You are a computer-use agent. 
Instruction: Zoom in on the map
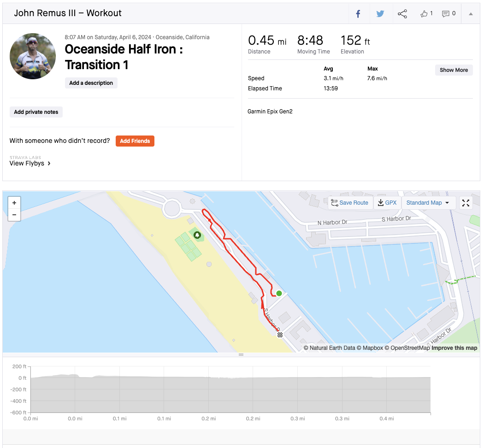[14, 203]
